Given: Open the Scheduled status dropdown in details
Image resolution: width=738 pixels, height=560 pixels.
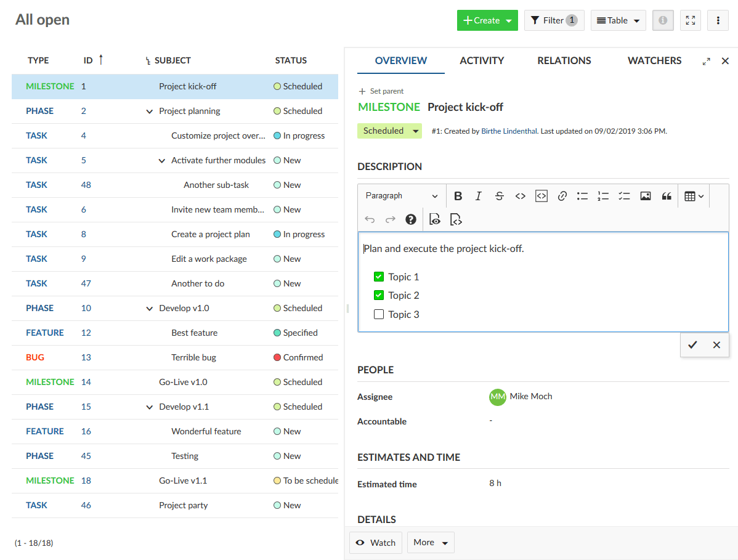Looking at the screenshot, I should [x=389, y=131].
